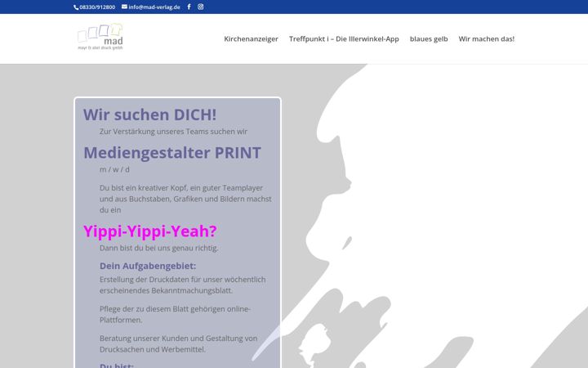
Task: Click the line Zur Verstärkung unseres Teams suchen wir
Action: 173,132
